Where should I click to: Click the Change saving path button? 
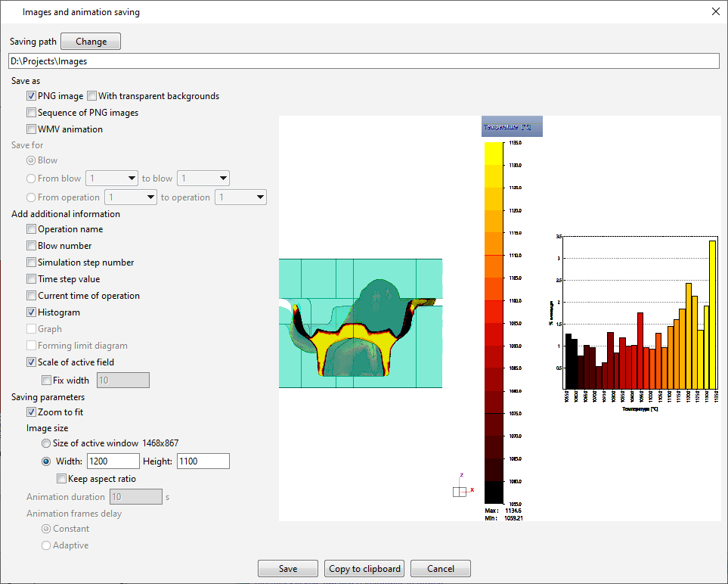[91, 42]
